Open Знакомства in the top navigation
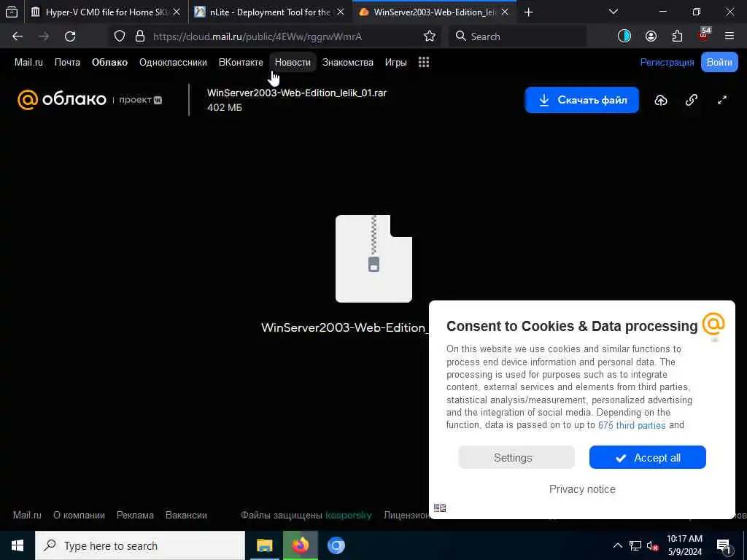The width and height of the screenshot is (747, 560). 348,63
